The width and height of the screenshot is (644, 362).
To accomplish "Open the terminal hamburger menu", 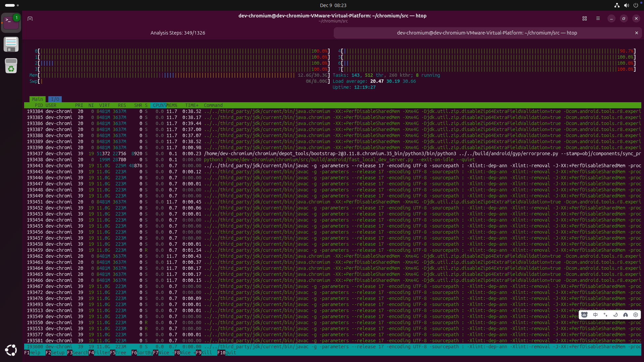I will coord(598,18).
